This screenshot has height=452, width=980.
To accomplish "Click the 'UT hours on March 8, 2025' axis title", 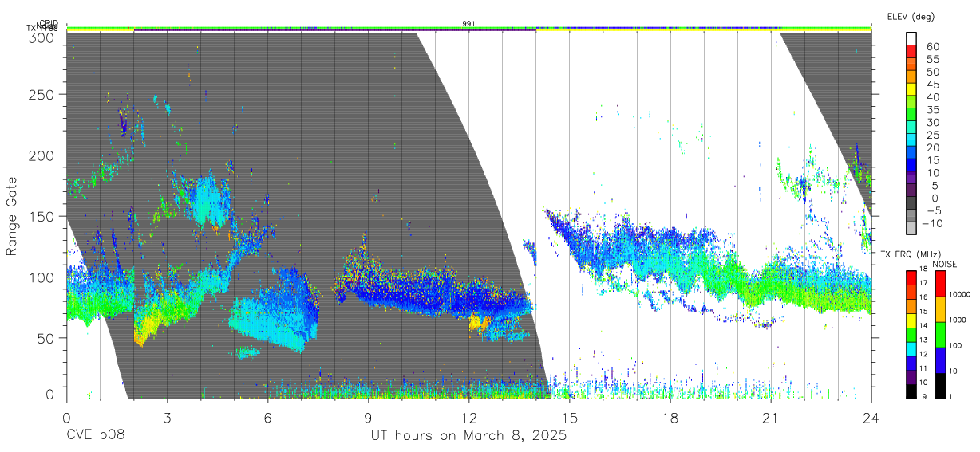I will (x=468, y=436).
